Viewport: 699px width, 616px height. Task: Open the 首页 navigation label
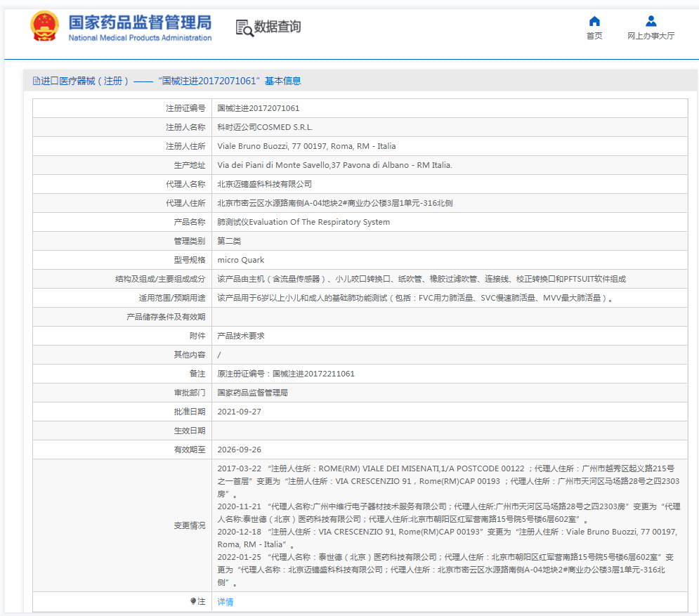[x=594, y=37]
